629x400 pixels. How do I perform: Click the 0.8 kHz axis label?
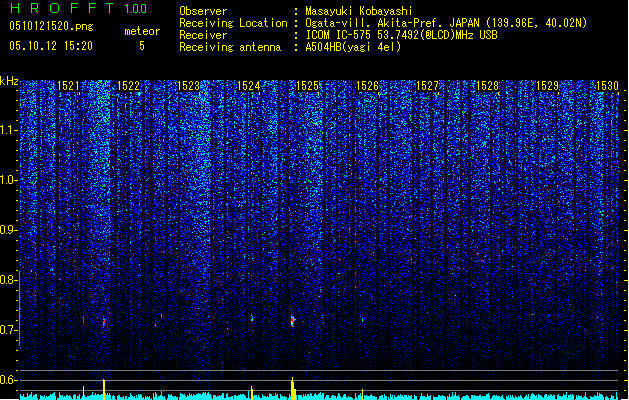(7, 280)
